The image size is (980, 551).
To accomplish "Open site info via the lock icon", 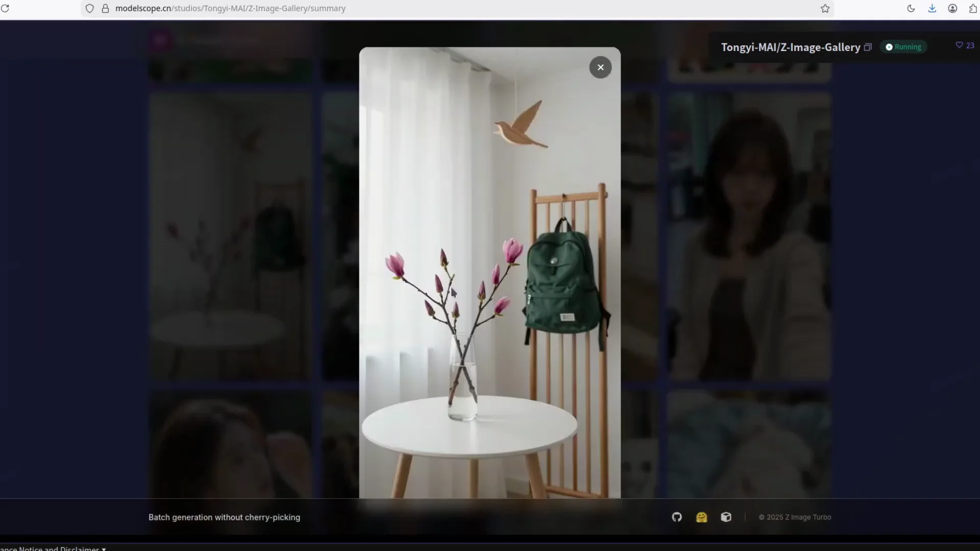I will click(106, 8).
